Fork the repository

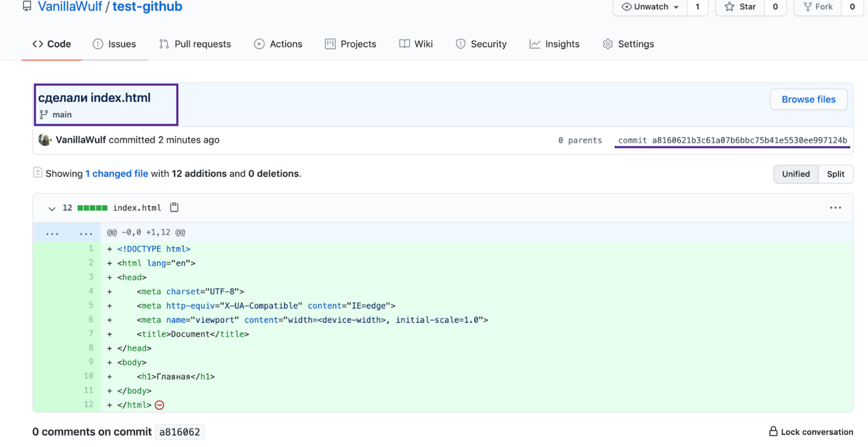coord(818,7)
